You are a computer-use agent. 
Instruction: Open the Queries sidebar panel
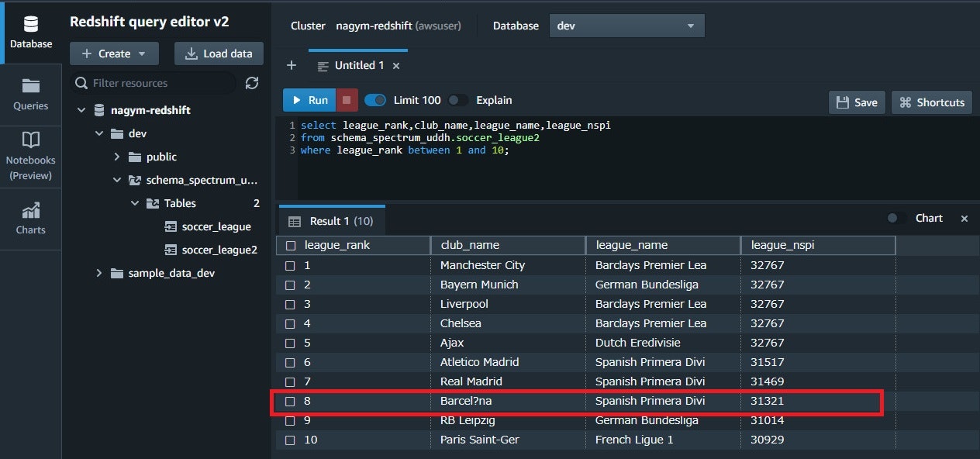tap(30, 95)
